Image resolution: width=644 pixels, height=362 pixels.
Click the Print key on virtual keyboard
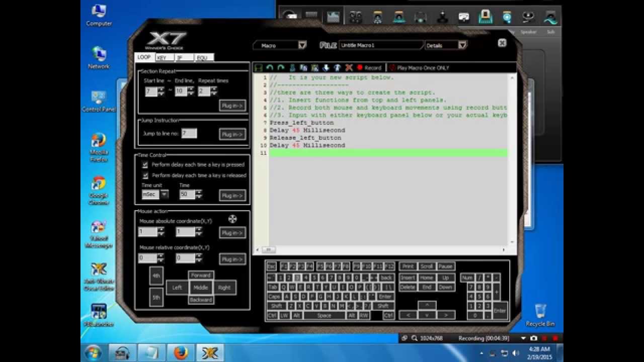point(408,266)
